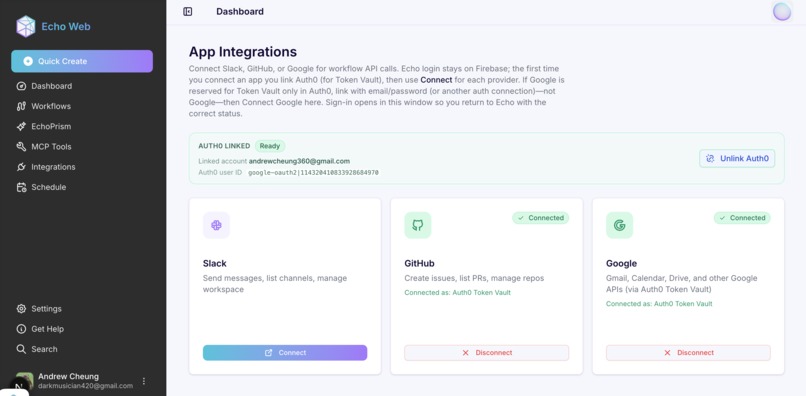Click the X icon in GitHub Disconnect
The image size is (806, 396).
(x=466, y=353)
